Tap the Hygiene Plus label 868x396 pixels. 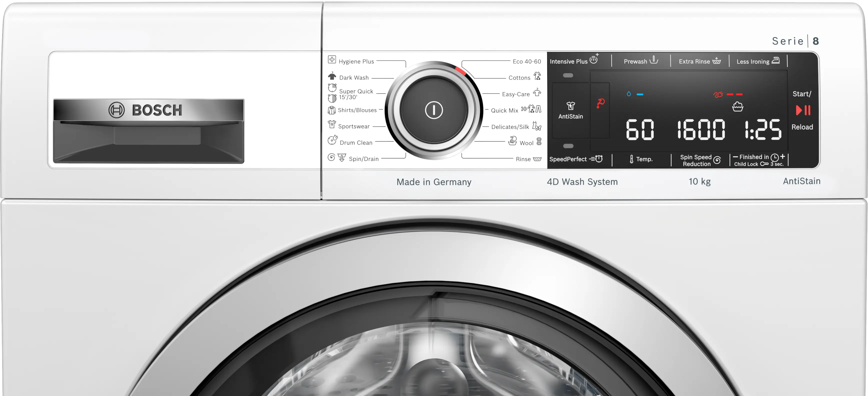tap(356, 61)
